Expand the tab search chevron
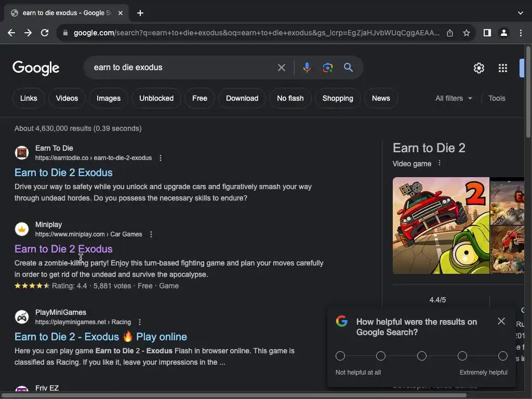The width and height of the screenshot is (532, 399). click(x=521, y=13)
